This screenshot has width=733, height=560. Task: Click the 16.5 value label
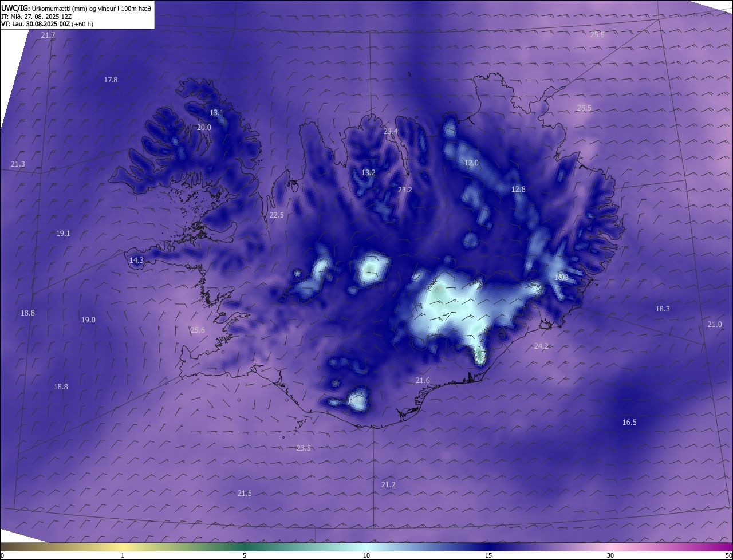[x=629, y=423]
